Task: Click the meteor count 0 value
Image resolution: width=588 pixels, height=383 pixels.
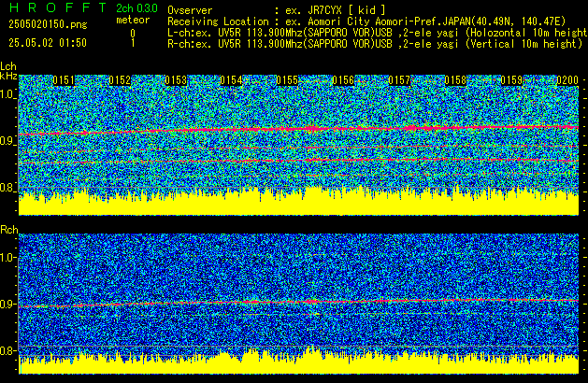Action: tap(133, 34)
